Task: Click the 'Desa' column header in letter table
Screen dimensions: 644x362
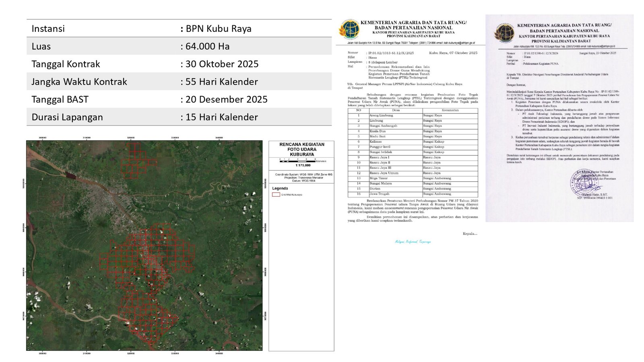Action: [x=395, y=110]
